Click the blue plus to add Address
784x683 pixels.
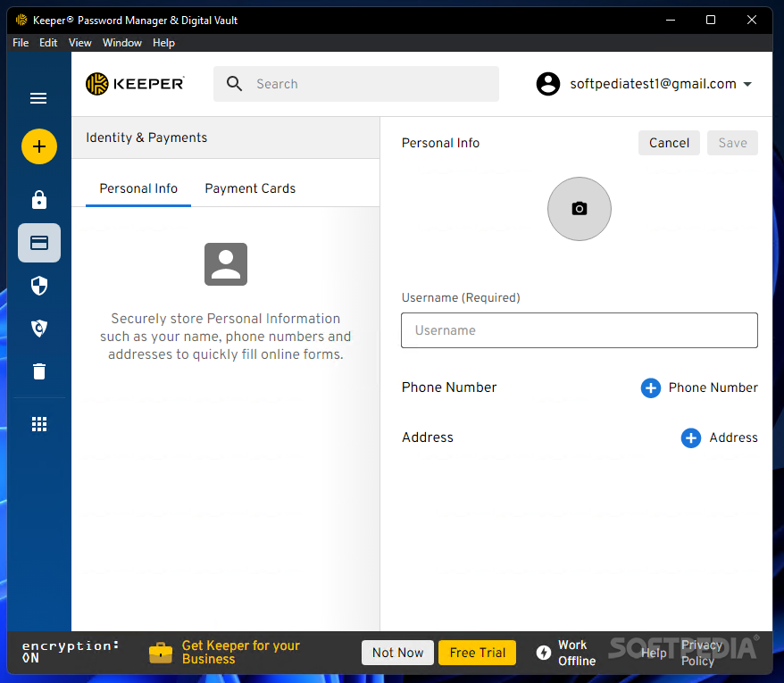690,438
